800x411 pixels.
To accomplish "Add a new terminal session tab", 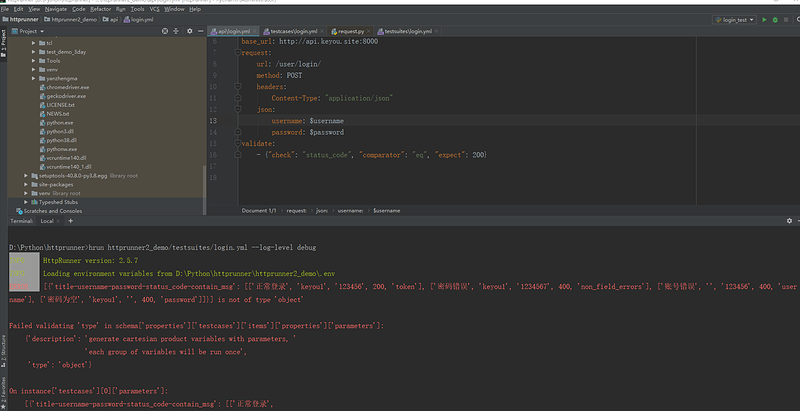I will [70, 221].
